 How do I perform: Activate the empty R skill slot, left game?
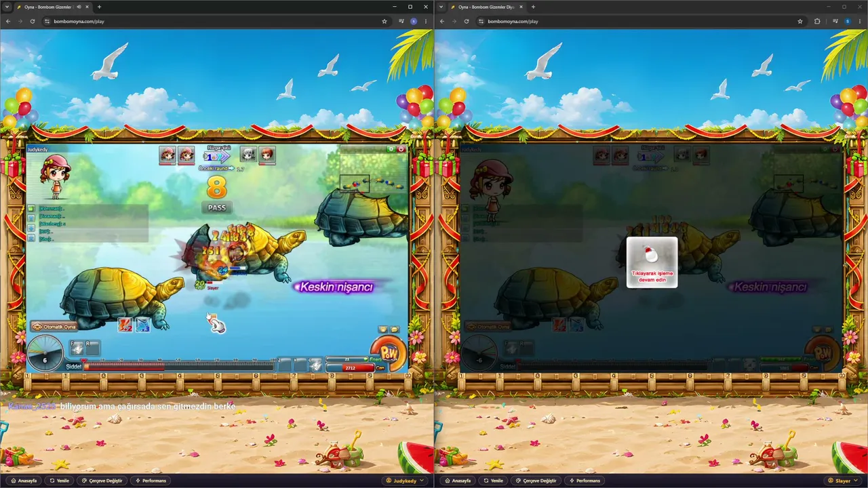tap(92, 348)
